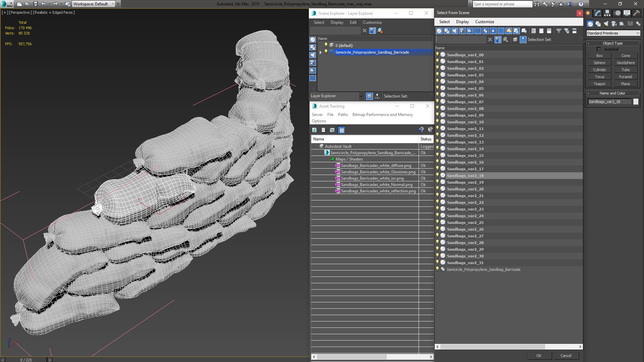
Task: Enable the AutoGrid checkbox
Action: 599,49
